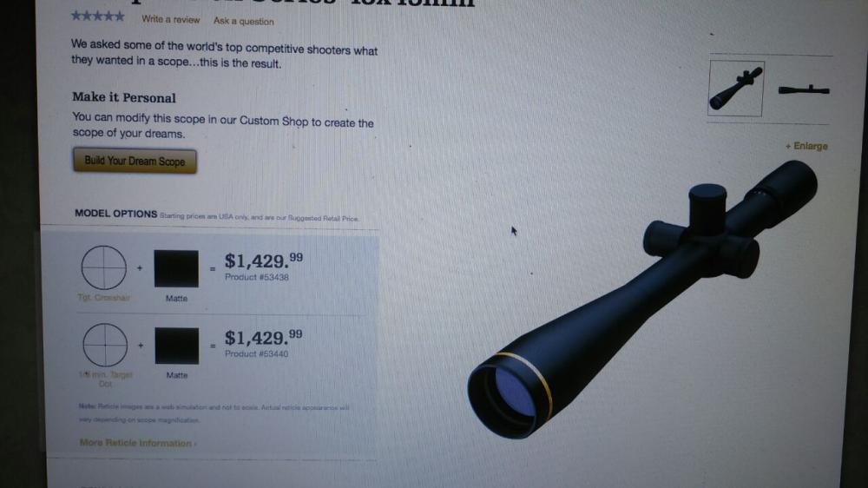Screen dimensions: 868x488
Task: Click the MODEL OPTIONS heading
Action: pos(115,214)
